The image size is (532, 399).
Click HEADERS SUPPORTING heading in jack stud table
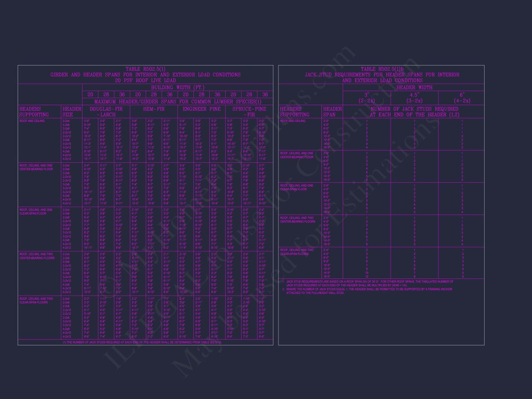tap(294, 112)
